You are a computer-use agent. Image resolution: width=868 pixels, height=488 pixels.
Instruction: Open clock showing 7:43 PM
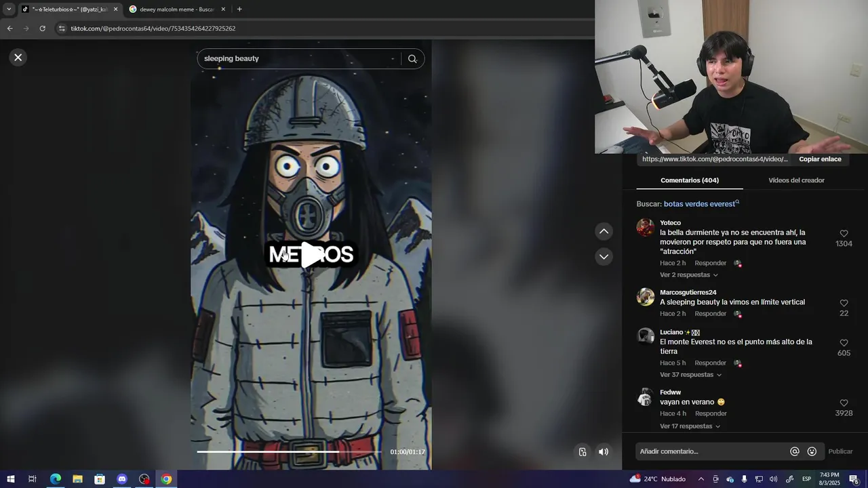click(x=829, y=479)
